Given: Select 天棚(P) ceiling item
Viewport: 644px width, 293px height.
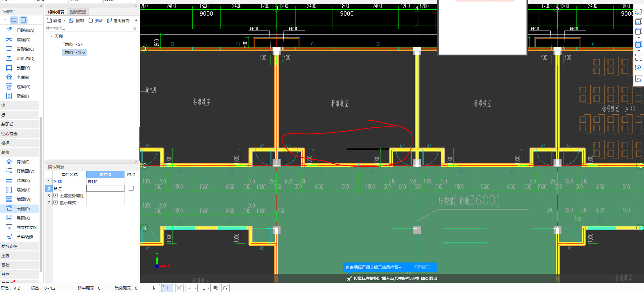Looking at the screenshot, I should tap(19, 209).
